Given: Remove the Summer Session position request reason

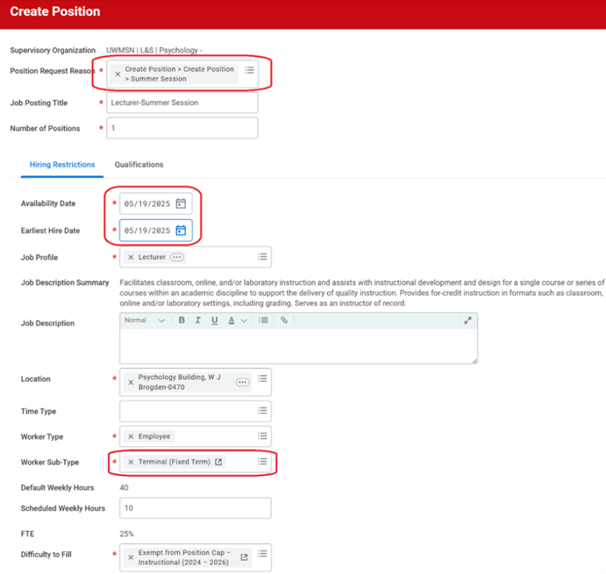Looking at the screenshot, I should pyautogui.click(x=118, y=74).
